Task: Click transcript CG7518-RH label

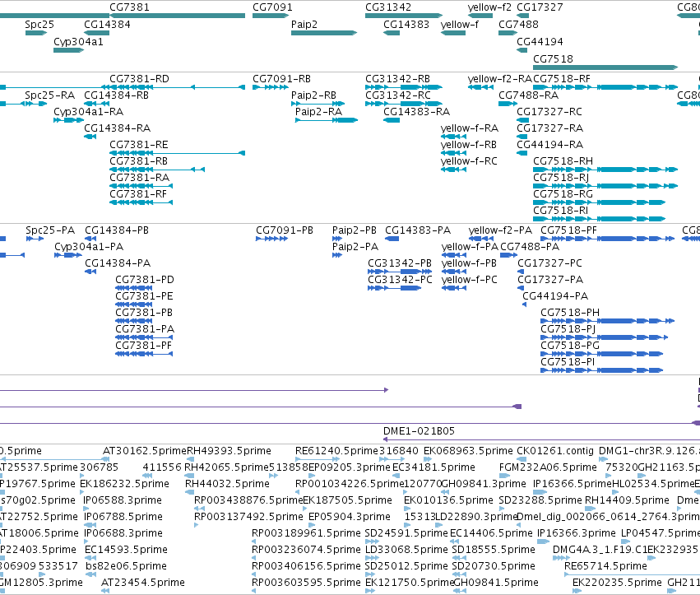Action: click(x=563, y=160)
